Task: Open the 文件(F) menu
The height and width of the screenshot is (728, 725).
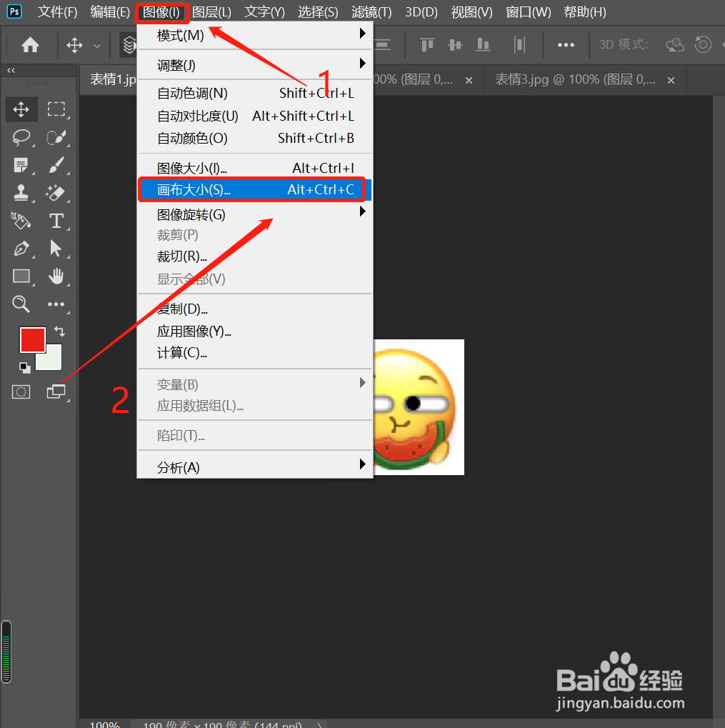Action: 58,12
